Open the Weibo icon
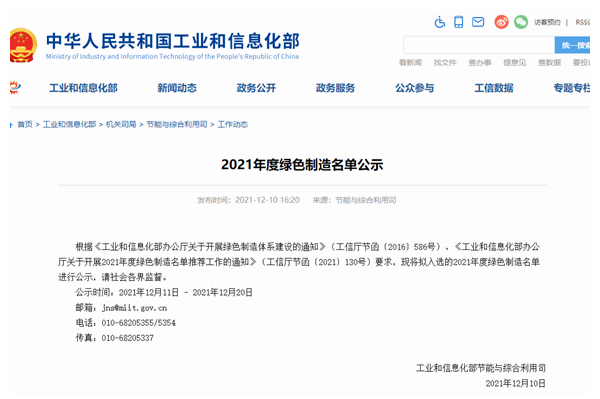This screenshot has height=399, width=600. [x=501, y=22]
